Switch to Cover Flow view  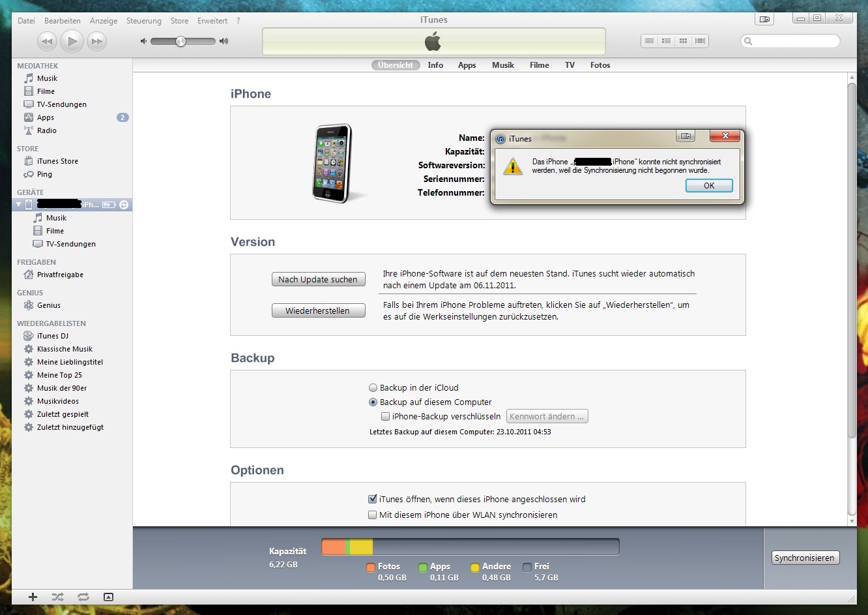click(x=701, y=41)
